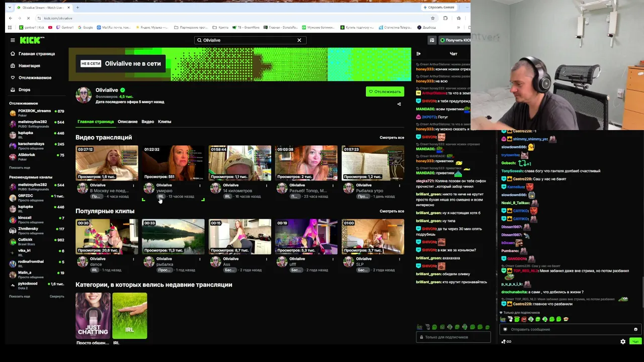Image resolution: width=644 pixels, height=362 pixels.
Task: Click the green Чат send button
Action: pyautogui.click(x=635, y=342)
